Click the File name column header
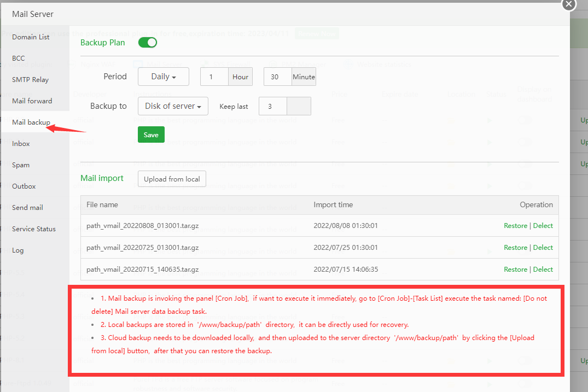Viewport: 588px width, 392px height. [x=102, y=204]
